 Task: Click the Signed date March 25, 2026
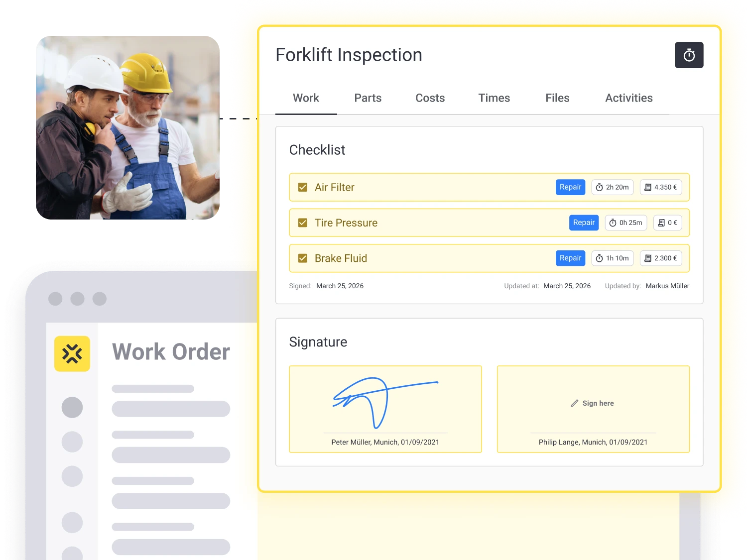[x=340, y=286]
